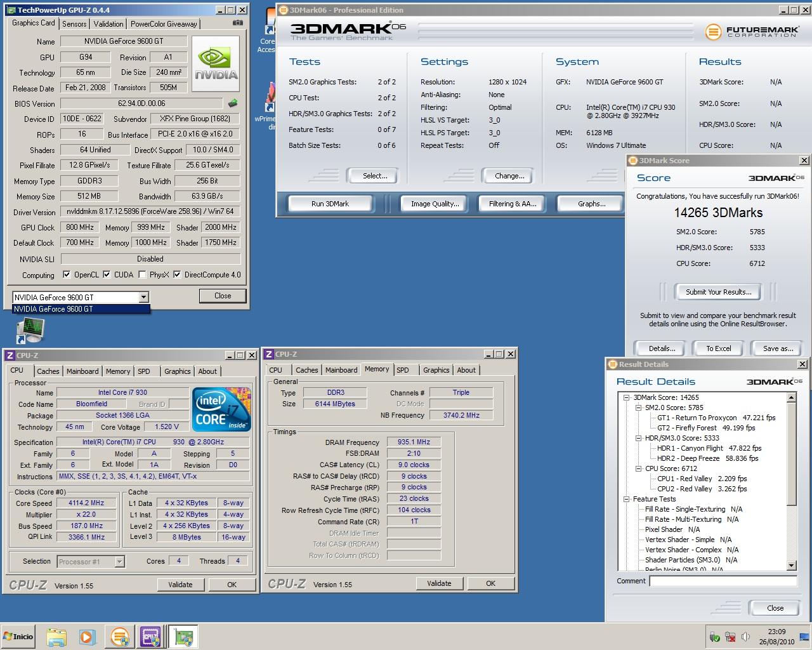Select GT1 - Return To Proxycon result row

click(716, 418)
